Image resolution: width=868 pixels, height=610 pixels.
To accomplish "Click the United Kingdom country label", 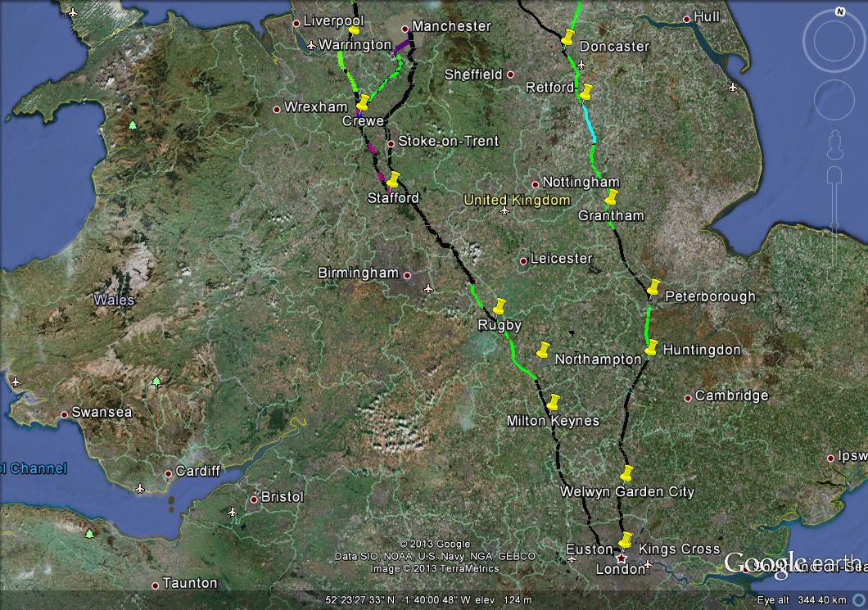I will [516, 199].
